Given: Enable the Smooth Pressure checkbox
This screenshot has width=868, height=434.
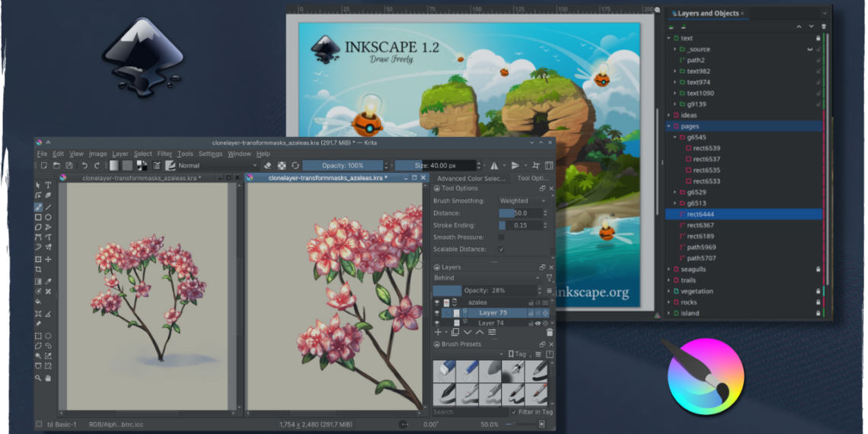Looking at the screenshot, I should click(x=502, y=237).
